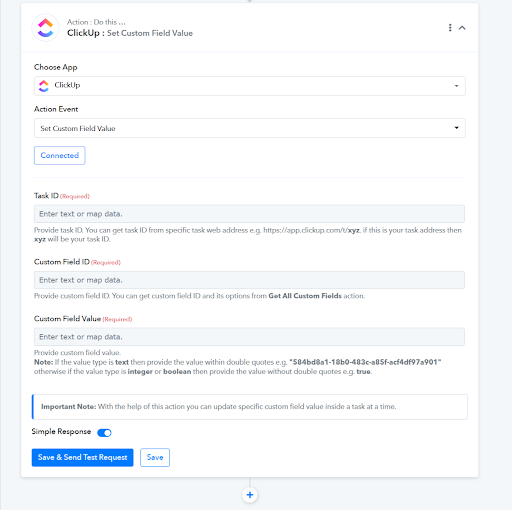The image size is (512, 510).
Task: Open the three-dot options menu
Action: pyautogui.click(x=450, y=28)
